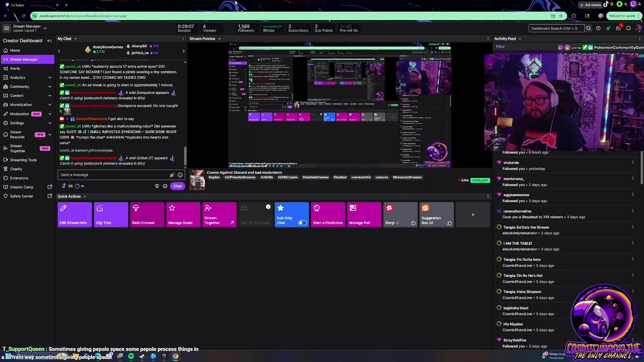Viewport: 644px width, 362px height.
Task: Select Stream Manager in the sidebar
Action: 27,59
